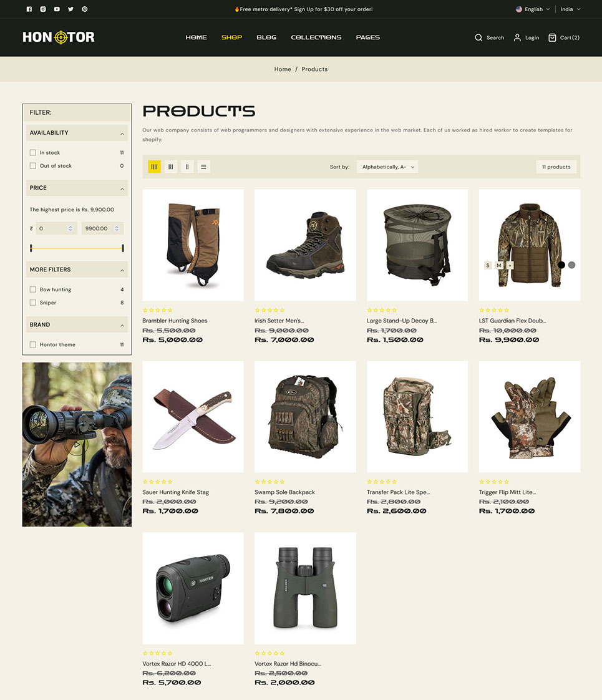Open the shopping cart icon
This screenshot has height=700, width=602.
(x=552, y=37)
